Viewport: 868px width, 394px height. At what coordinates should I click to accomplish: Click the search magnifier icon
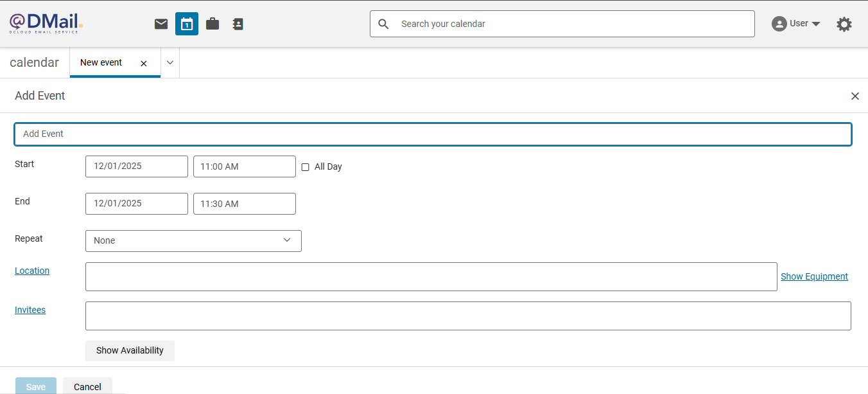pyautogui.click(x=384, y=24)
